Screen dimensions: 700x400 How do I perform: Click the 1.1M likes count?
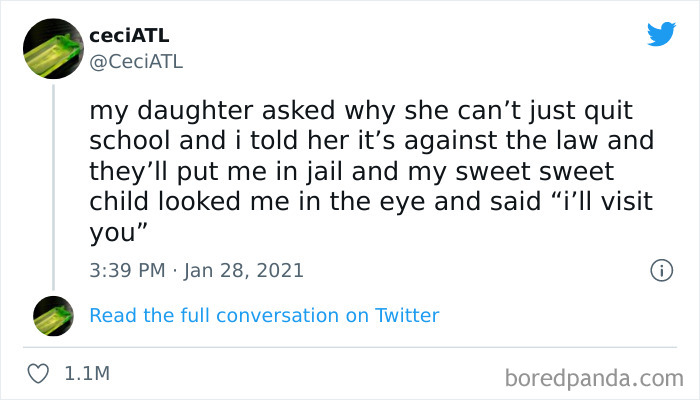click(86, 373)
